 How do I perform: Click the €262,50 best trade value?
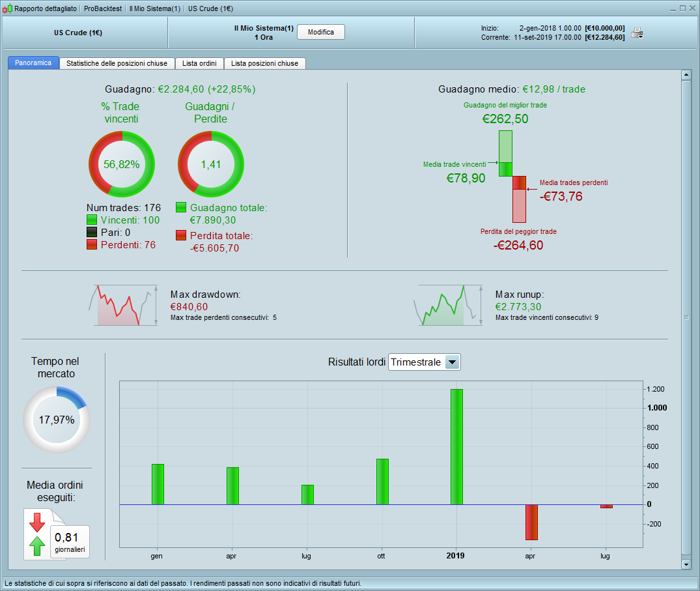(505, 119)
